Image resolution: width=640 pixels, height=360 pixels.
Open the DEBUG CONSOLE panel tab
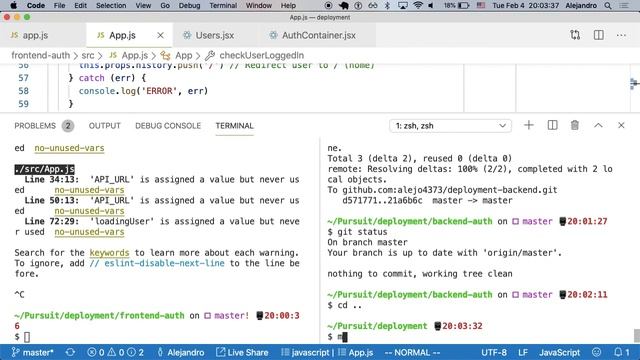(168, 126)
